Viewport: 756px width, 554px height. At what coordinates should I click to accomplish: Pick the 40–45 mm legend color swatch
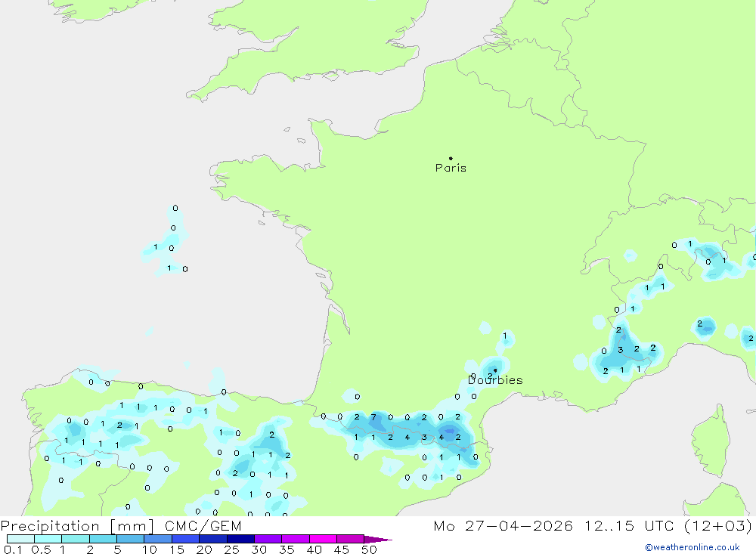[x=323, y=539]
